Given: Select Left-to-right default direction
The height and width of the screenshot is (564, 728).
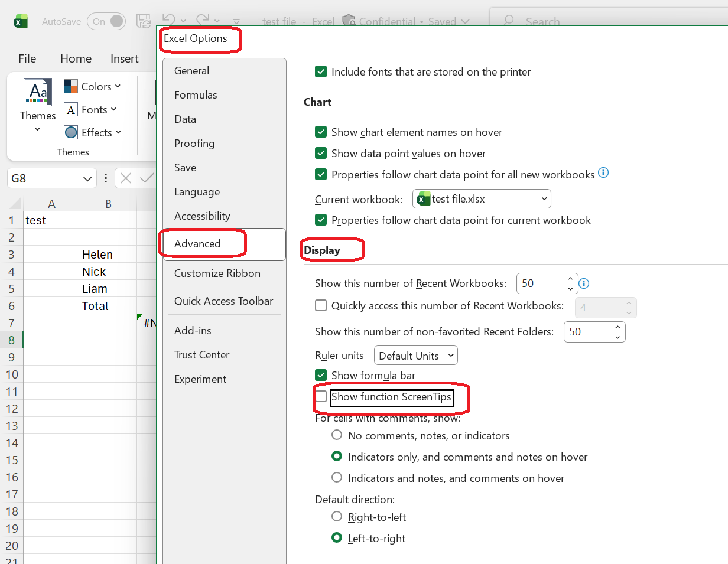Looking at the screenshot, I should 337,538.
